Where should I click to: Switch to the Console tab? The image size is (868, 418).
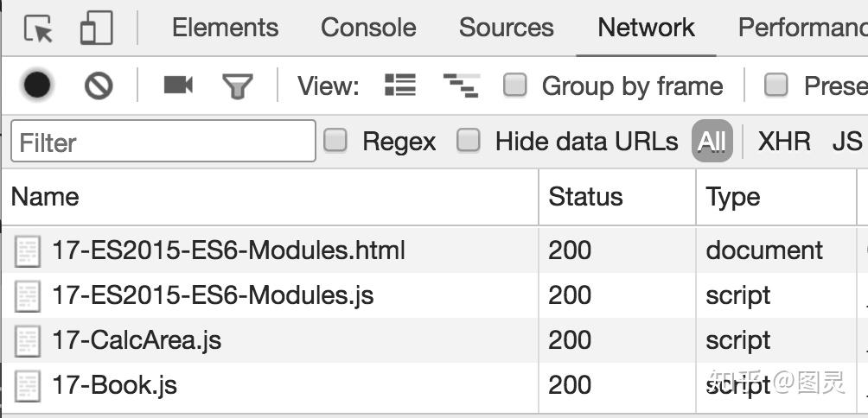[x=368, y=28]
